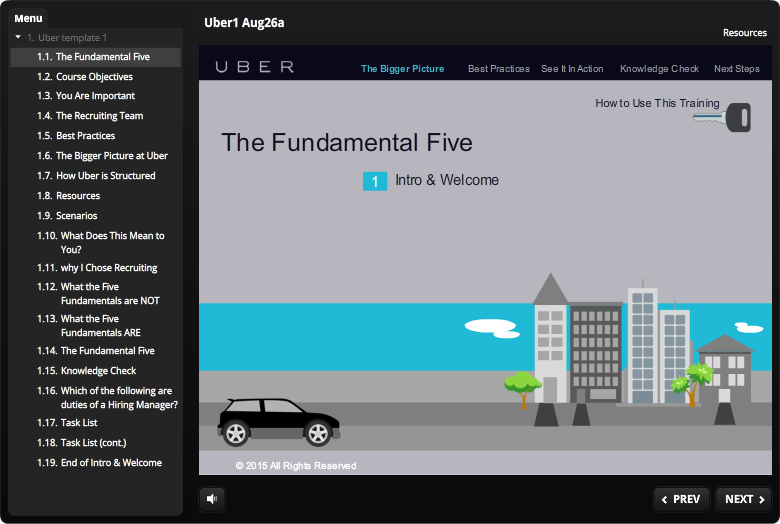
Task: Select slide 1.2 Course Objectives
Action: (96, 77)
